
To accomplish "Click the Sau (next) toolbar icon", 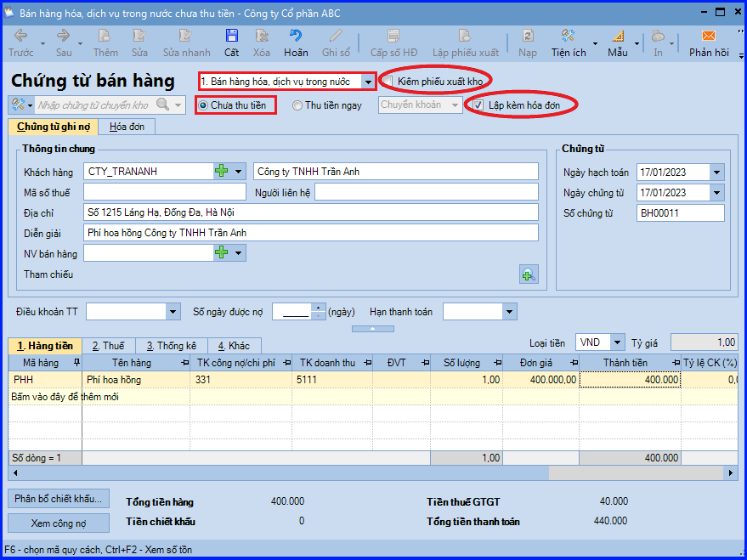I will click(64, 36).
